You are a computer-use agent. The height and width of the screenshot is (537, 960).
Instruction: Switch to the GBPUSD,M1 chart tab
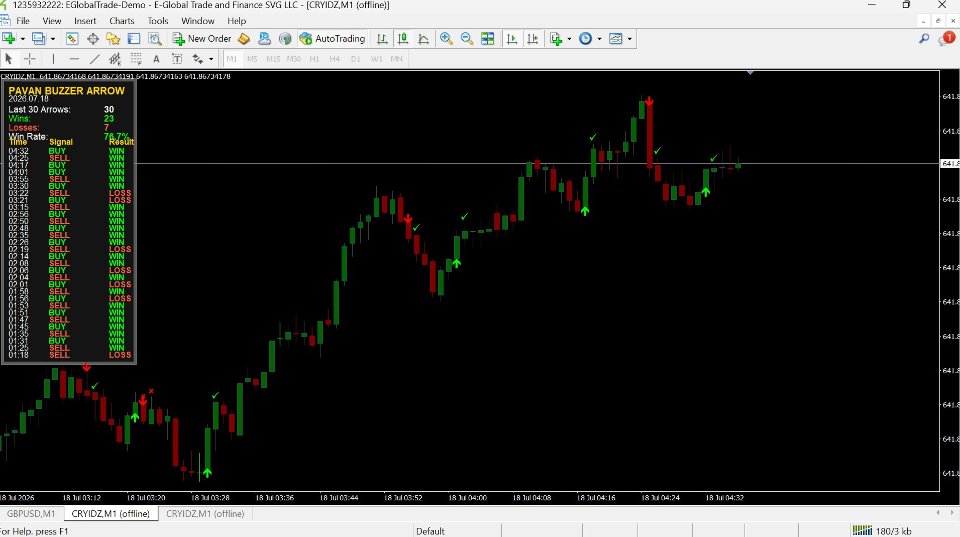tap(31, 514)
